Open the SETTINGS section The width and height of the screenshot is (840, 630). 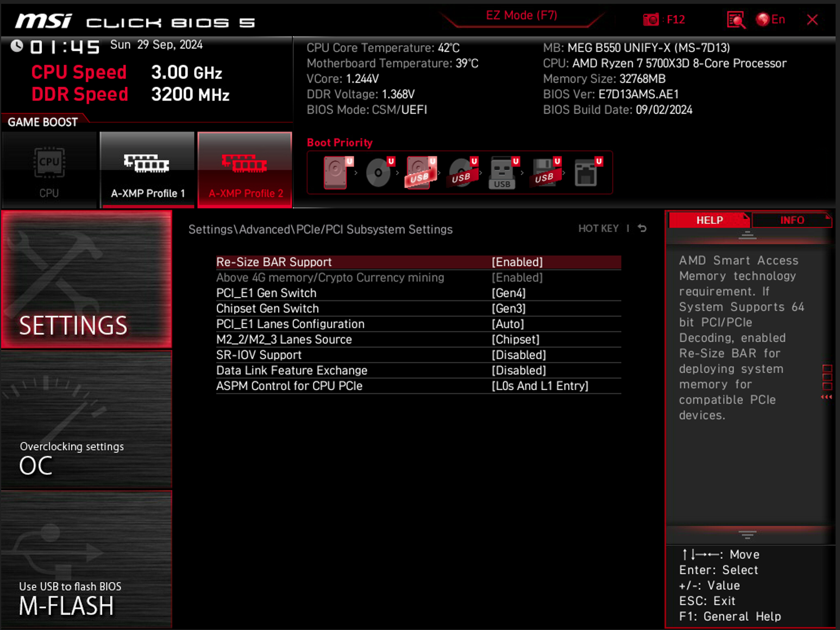click(86, 279)
